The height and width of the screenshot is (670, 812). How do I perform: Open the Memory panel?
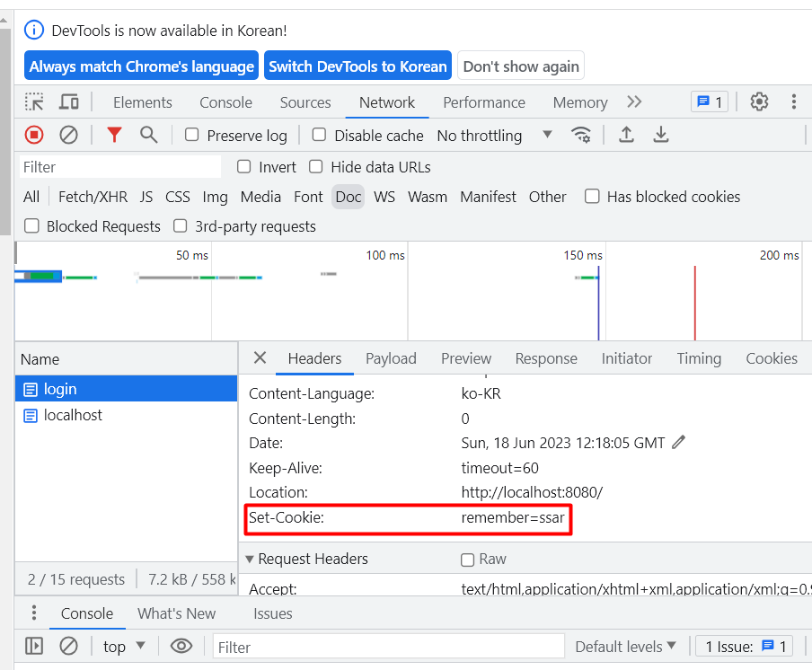(x=580, y=102)
